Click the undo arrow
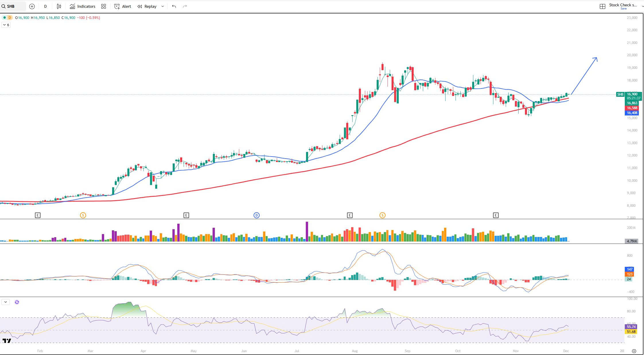This screenshot has height=355, width=644. (174, 6)
